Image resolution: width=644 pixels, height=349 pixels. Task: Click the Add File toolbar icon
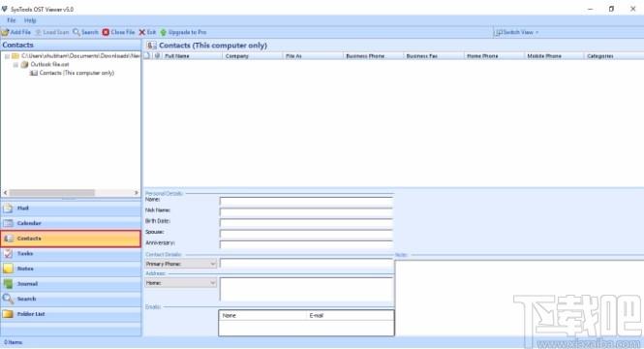point(6,32)
